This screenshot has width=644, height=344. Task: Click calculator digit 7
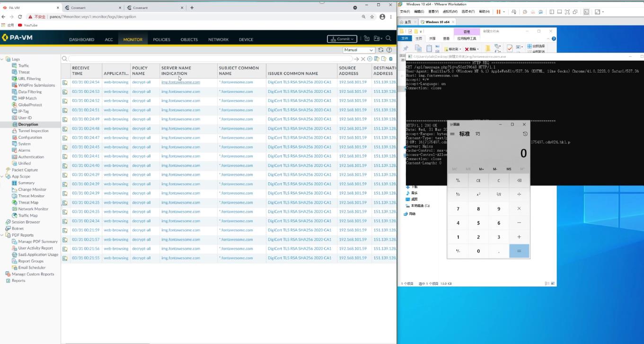pyautogui.click(x=458, y=208)
